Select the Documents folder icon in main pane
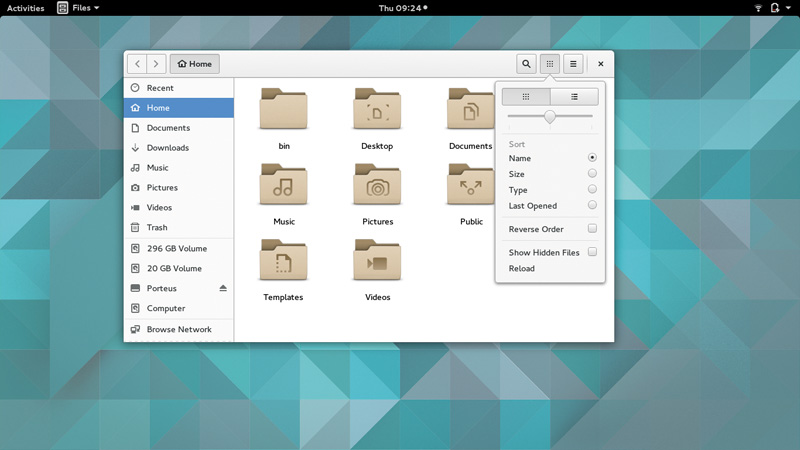This screenshot has width=800, height=450. [470, 109]
